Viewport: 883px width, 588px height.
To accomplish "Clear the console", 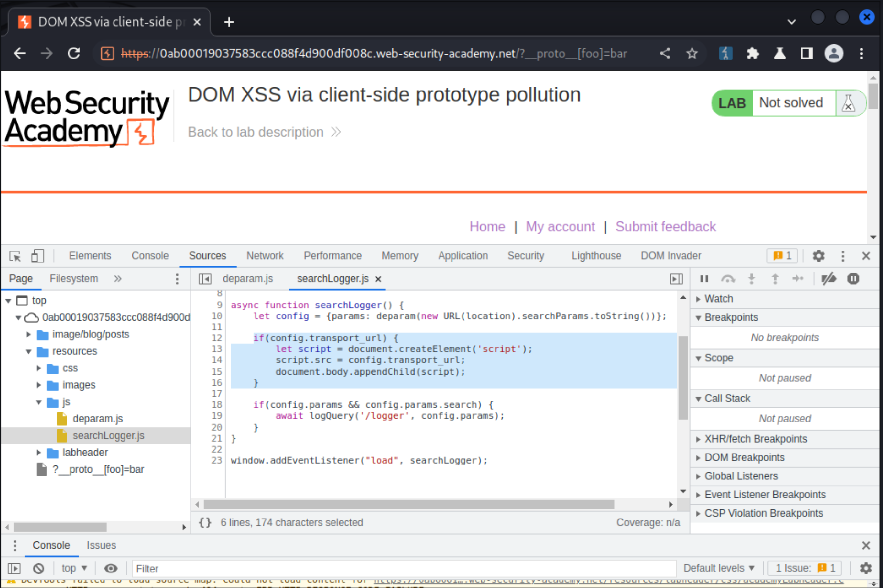I will coord(38,569).
